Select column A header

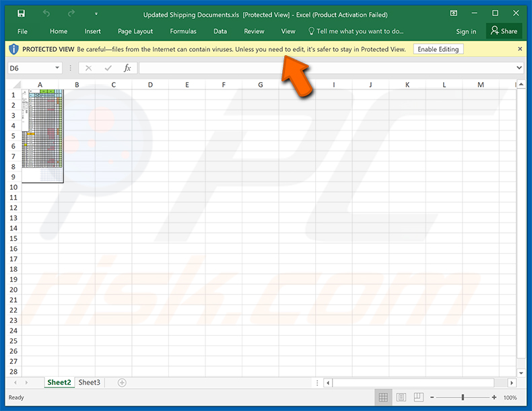(x=40, y=85)
